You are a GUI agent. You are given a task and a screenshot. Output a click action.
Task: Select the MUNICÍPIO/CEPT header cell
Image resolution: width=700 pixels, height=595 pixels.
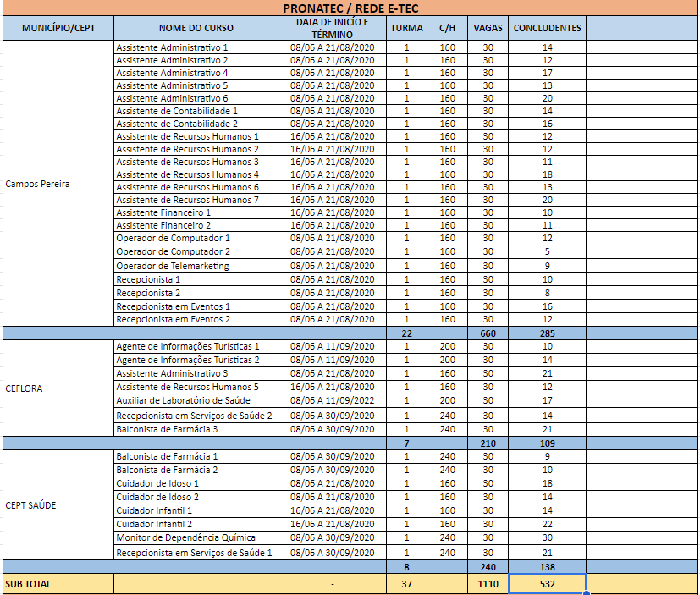tap(58, 28)
